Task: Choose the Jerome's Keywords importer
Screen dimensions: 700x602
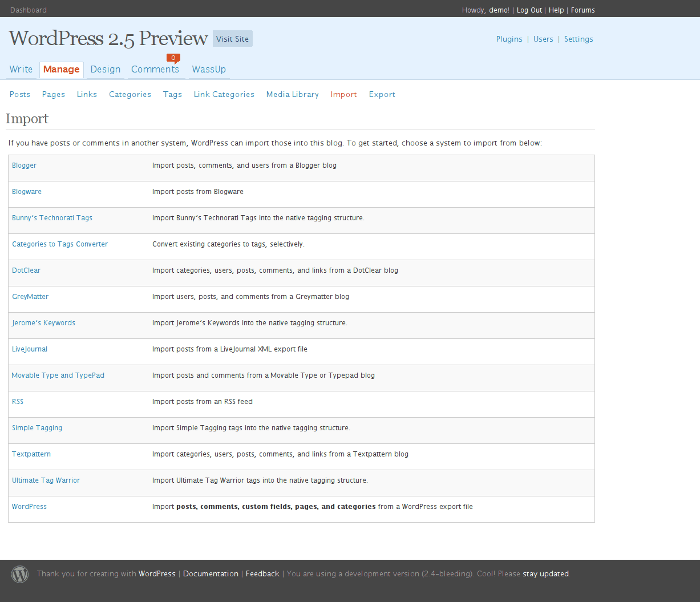Action: click(43, 323)
